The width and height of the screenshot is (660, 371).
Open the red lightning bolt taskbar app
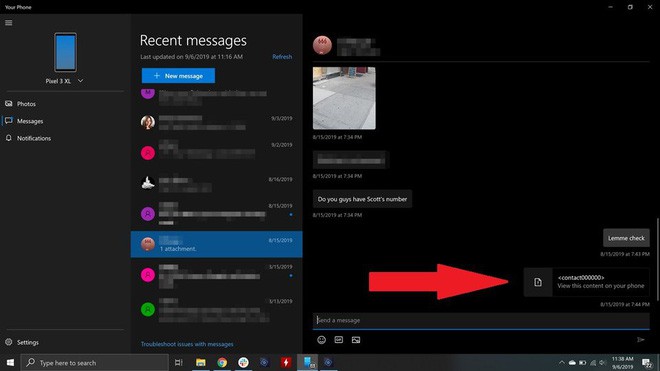click(286, 363)
